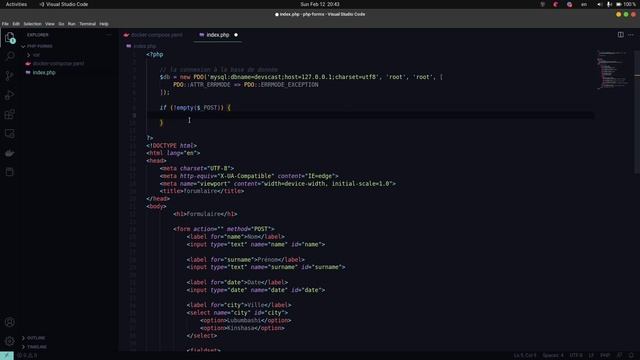Open the Remote Explorer view

coord(10,133)
